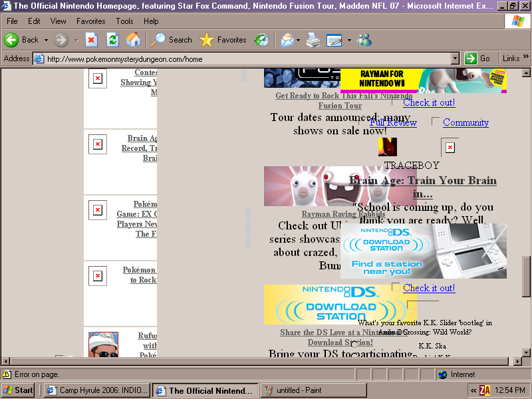Open the Edit menu

tap(34, 21)
